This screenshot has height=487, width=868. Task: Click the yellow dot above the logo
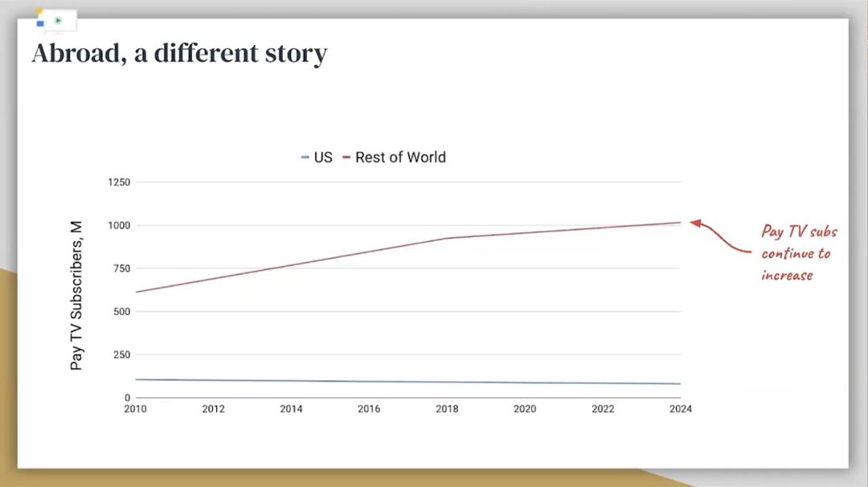(x=39, y=12)
